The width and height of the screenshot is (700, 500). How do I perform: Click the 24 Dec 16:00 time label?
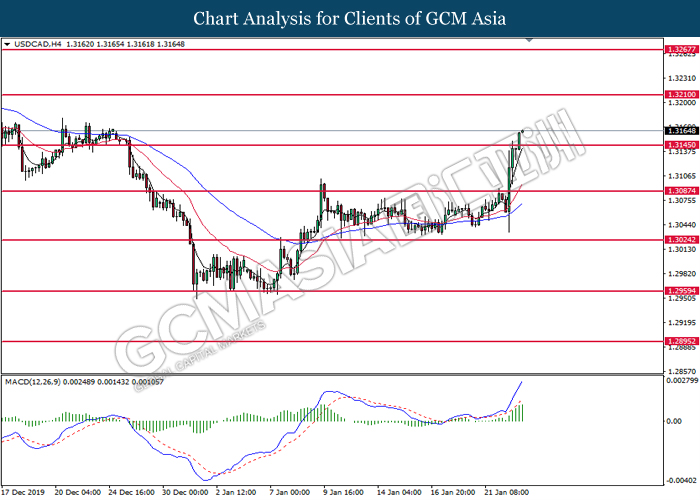coord(131,492)
